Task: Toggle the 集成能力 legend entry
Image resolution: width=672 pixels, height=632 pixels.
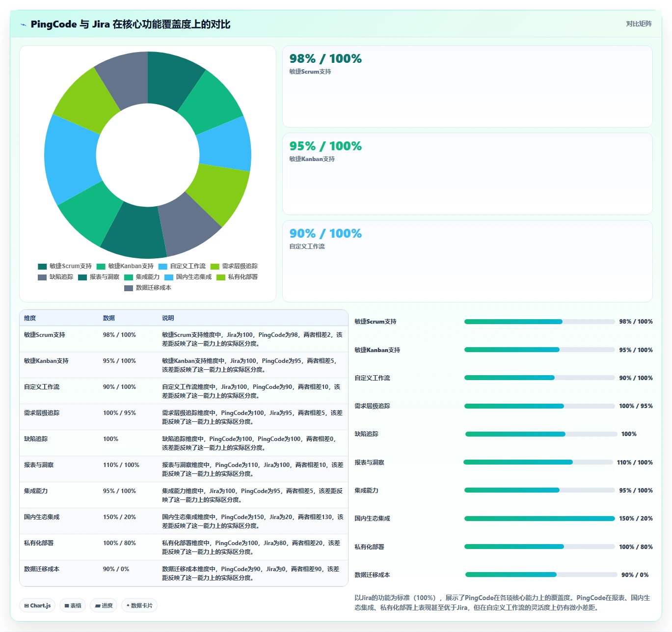Action: point(142,277)
